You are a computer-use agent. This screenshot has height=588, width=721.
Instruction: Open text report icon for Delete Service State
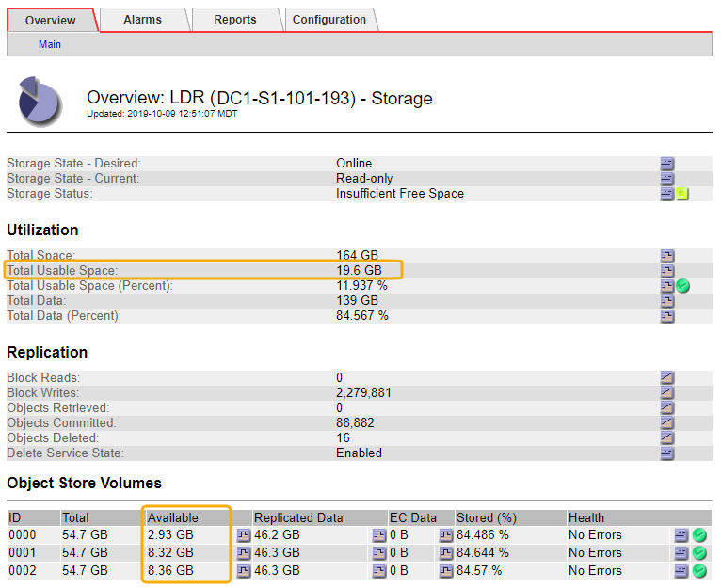click(666, 453)
